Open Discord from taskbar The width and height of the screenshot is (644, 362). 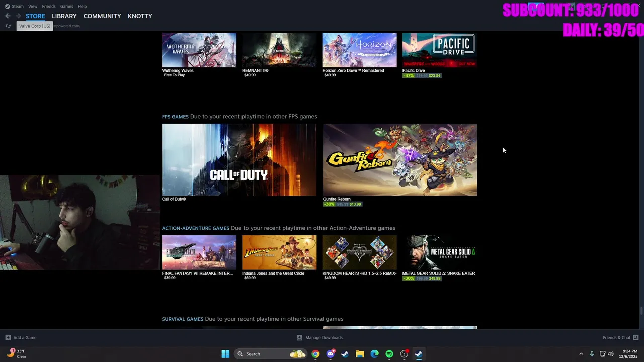(331, 354)
